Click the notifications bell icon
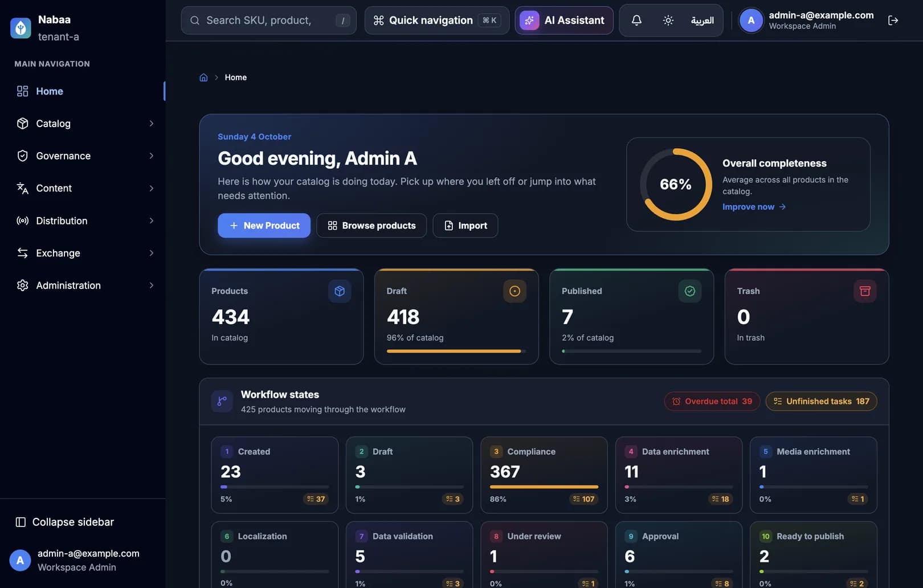This screenshot has height=588, width=923. [636, 21]
